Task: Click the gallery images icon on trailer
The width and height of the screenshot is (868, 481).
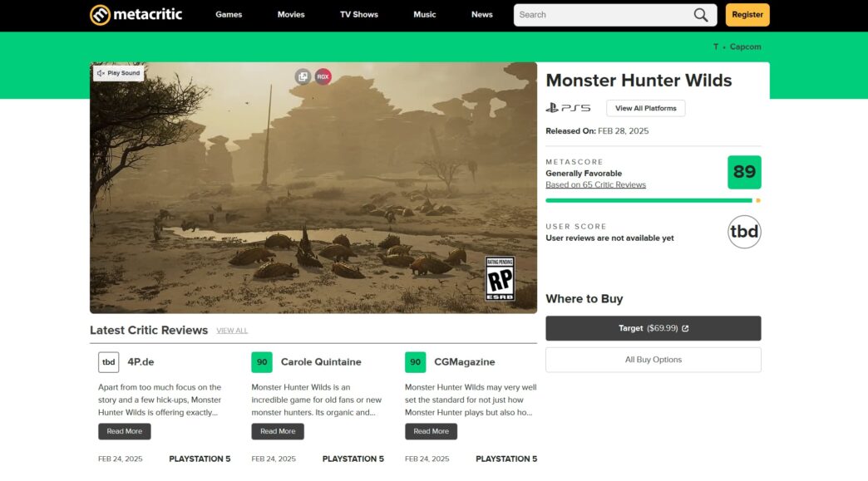Action: (x=303, y=76)
